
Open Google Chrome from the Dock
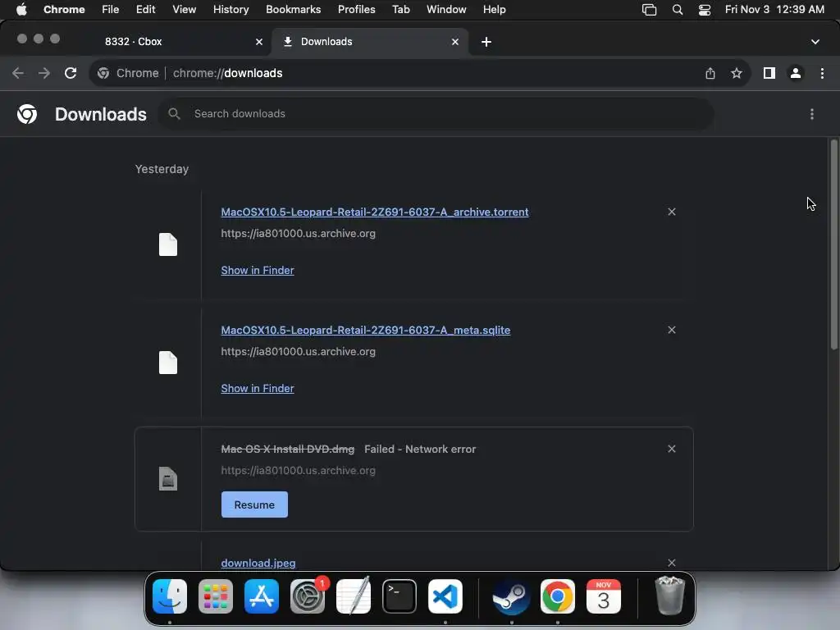(x=557, y=596)
